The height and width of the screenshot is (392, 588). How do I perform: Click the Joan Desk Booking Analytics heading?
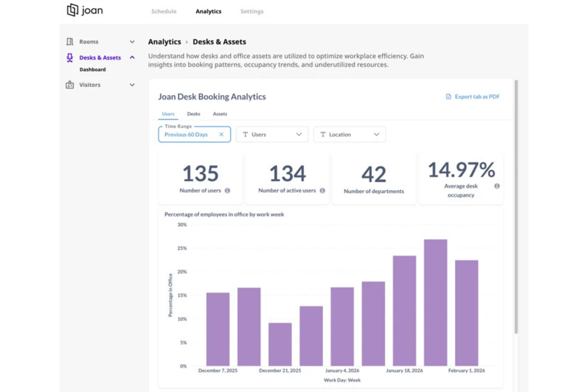pyautogui.click(x=212, y=97)
